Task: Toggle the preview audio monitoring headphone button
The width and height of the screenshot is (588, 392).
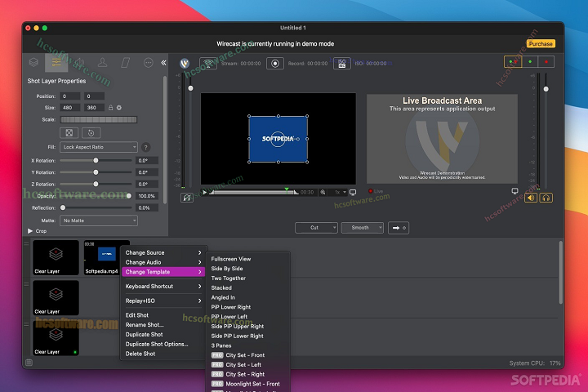Action: pos(187,198)
